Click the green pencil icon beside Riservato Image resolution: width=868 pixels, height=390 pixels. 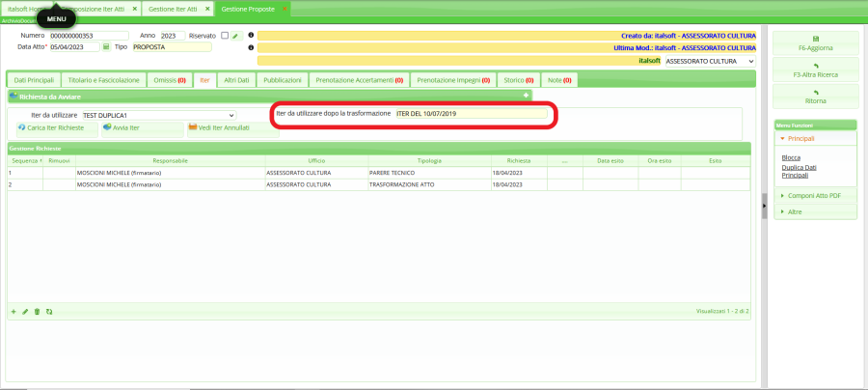pos(234,36)
